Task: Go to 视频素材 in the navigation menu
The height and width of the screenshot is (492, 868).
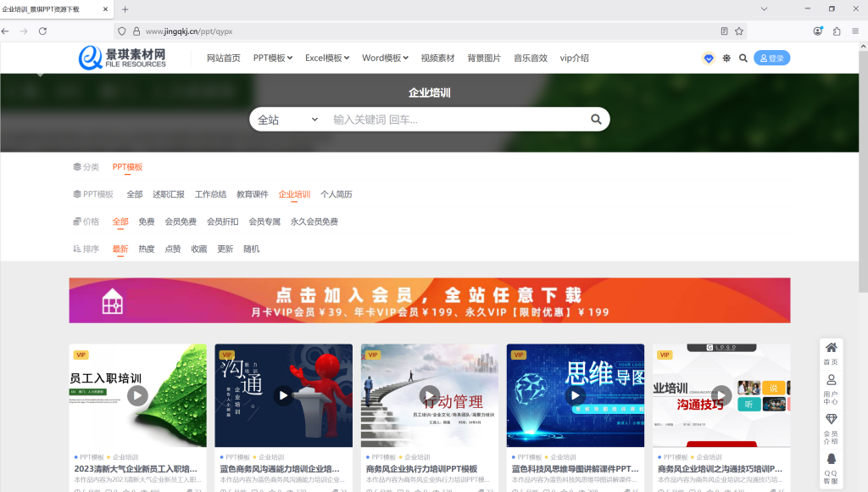Action: (x=437, y=59)
